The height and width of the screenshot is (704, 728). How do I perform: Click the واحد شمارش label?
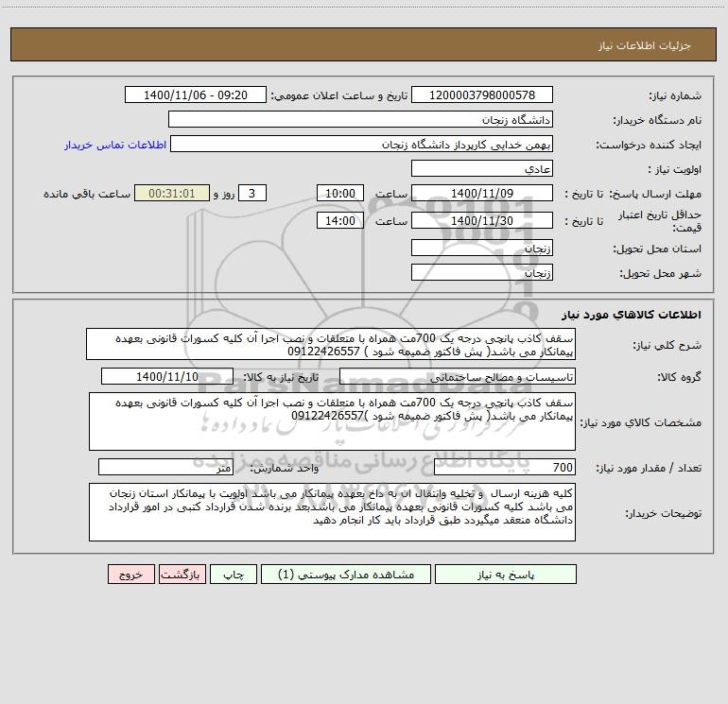[x=285, y=469]
